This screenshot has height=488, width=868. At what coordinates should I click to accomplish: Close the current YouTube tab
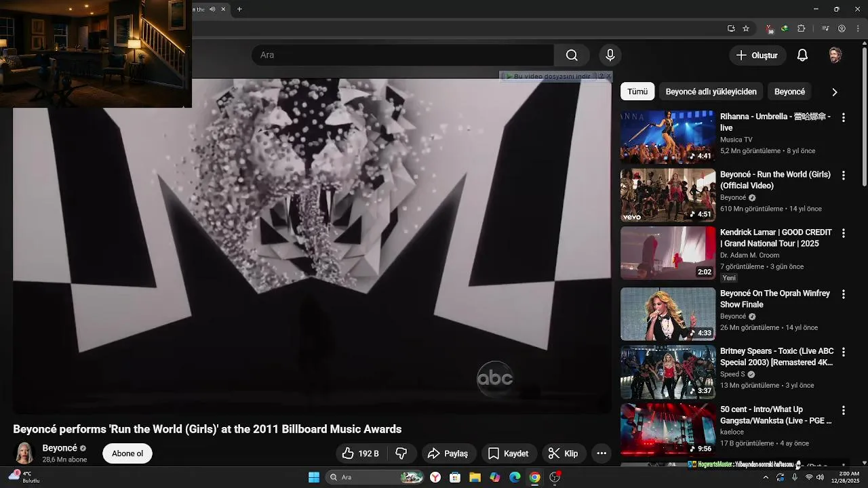(223, 9)
